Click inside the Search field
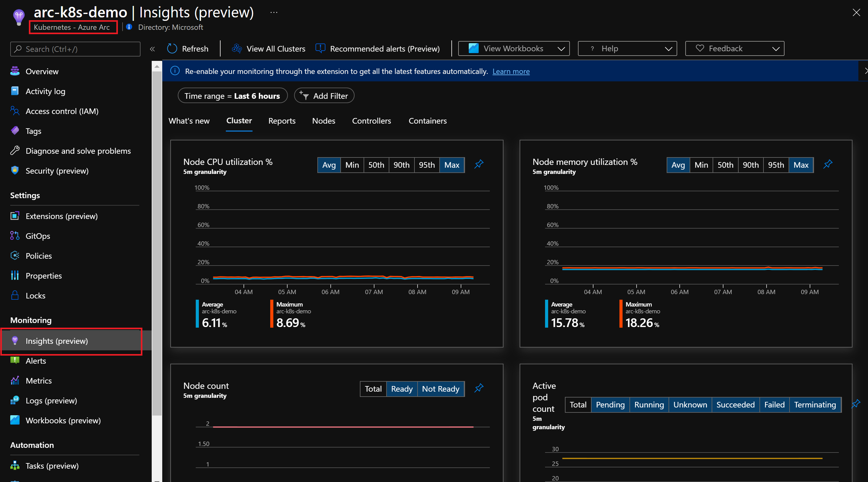 click(x=75, y=49)
